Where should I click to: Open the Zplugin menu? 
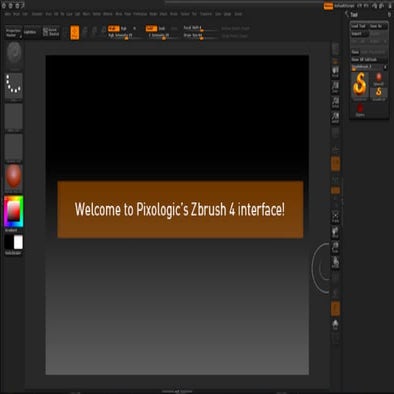click(x=228, y=14)
